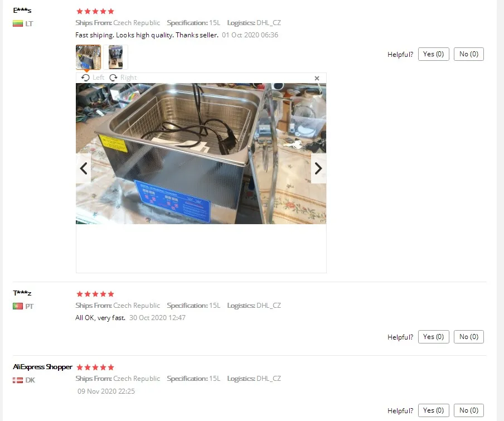The image size is (504, 421).
Task: Click the Denmark flag icon beside DK
Action: 18,380
